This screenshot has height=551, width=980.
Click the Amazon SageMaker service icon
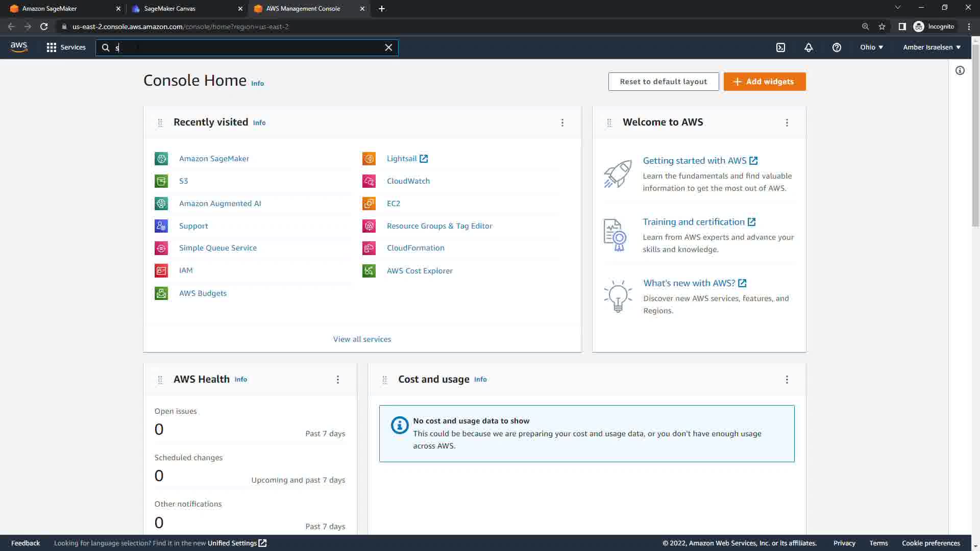point(161,159)
